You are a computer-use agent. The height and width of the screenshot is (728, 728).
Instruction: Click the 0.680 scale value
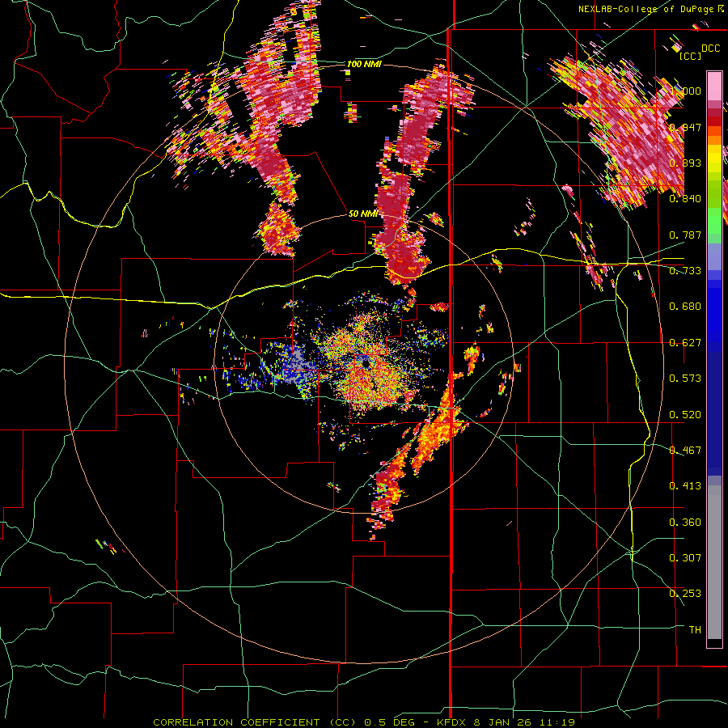coord(685,307)
